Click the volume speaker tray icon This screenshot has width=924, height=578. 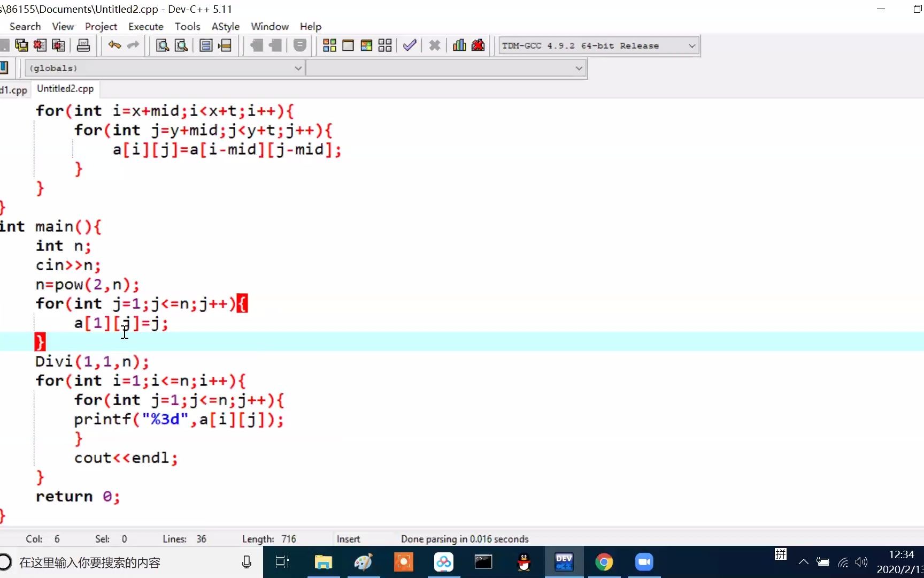861,562
